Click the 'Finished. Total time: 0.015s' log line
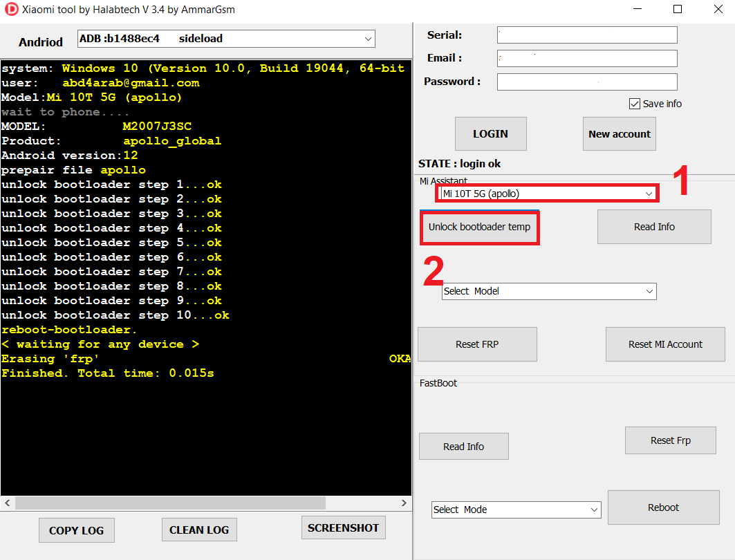Image resolution: width=735 pixels, height=560 pixels. [108, 373]
